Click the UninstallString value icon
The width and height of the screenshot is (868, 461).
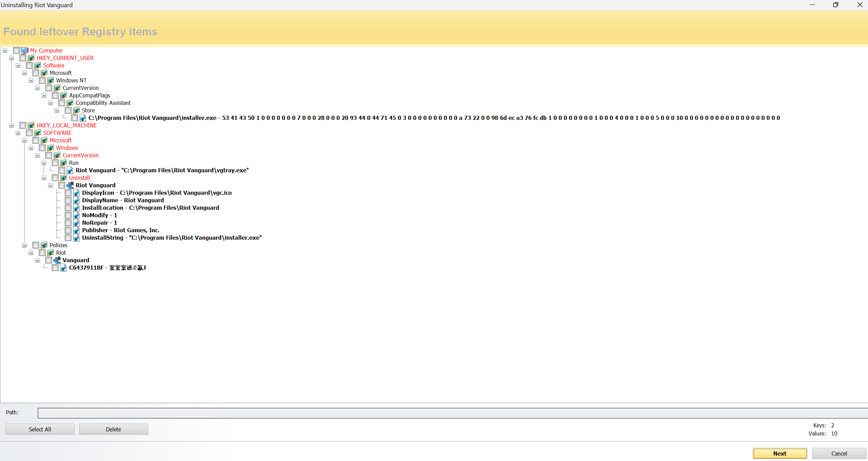coord(76,238)
